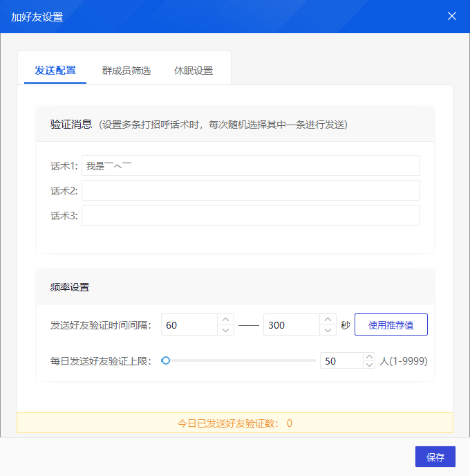Open the 群成员筛选 tab
The height and width of the screenshot is (476, 470).
tap(126, 71)
